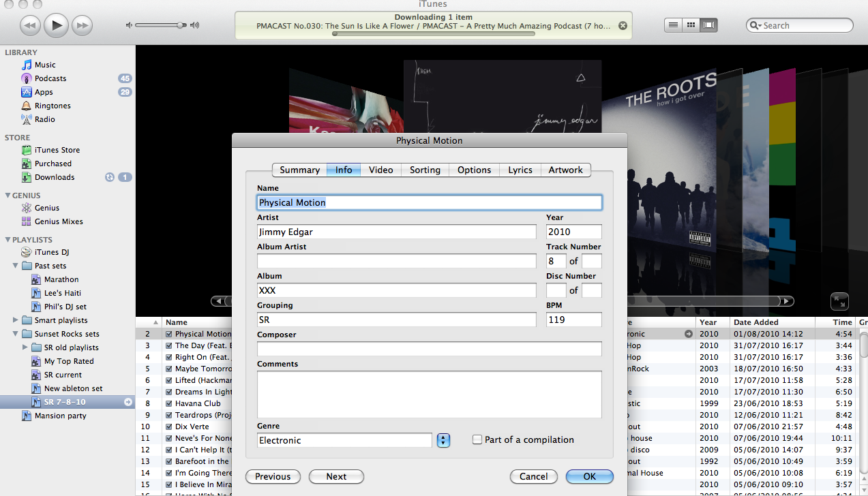Open the iTunes Store
Image resolution: width=868 pixels, height=496 pixels.
pos(57,150)
